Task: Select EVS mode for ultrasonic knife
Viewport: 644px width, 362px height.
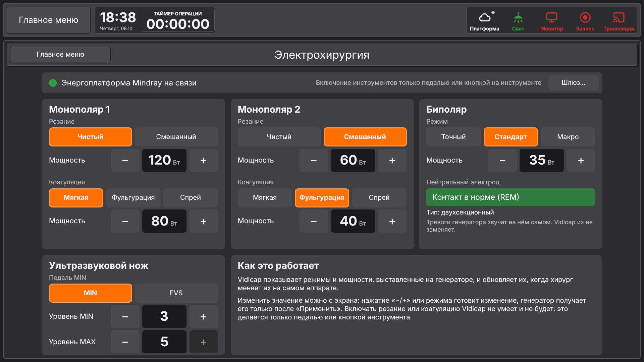Action: coord(176,293)
